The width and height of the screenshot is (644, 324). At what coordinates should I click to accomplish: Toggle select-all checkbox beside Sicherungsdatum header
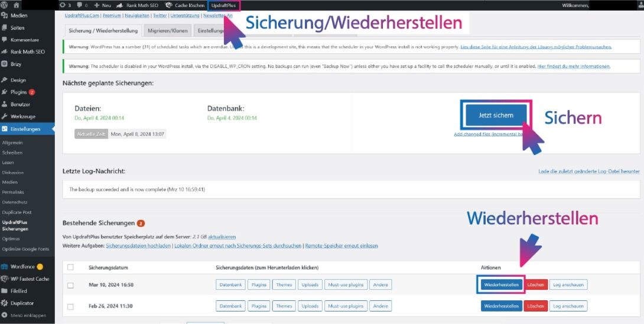coord(70,267)
